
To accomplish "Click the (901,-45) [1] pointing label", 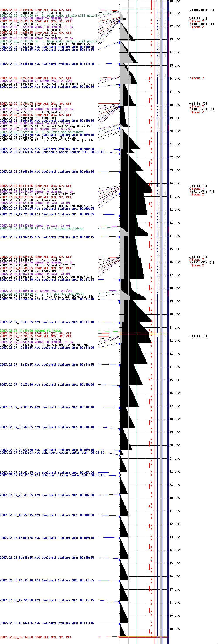I will click(203, 109).
